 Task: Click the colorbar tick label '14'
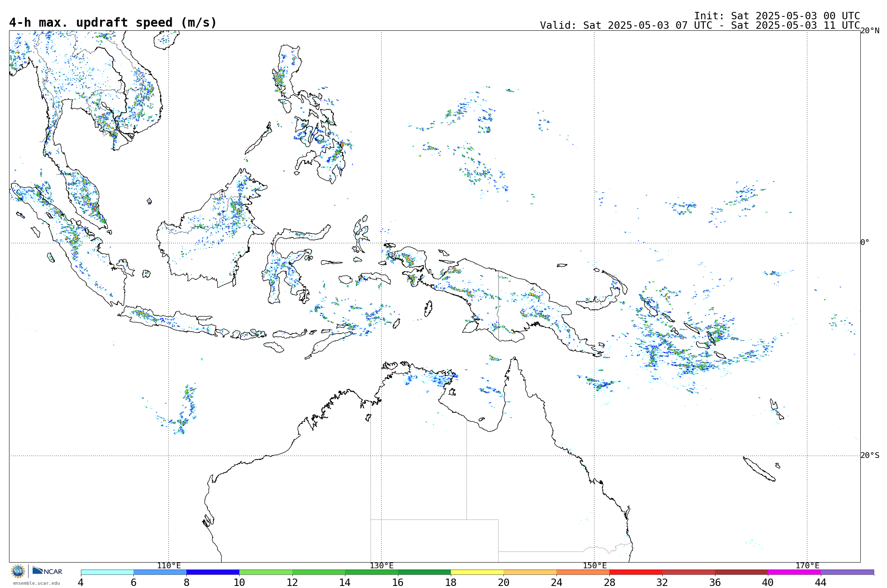pos(345,583)
